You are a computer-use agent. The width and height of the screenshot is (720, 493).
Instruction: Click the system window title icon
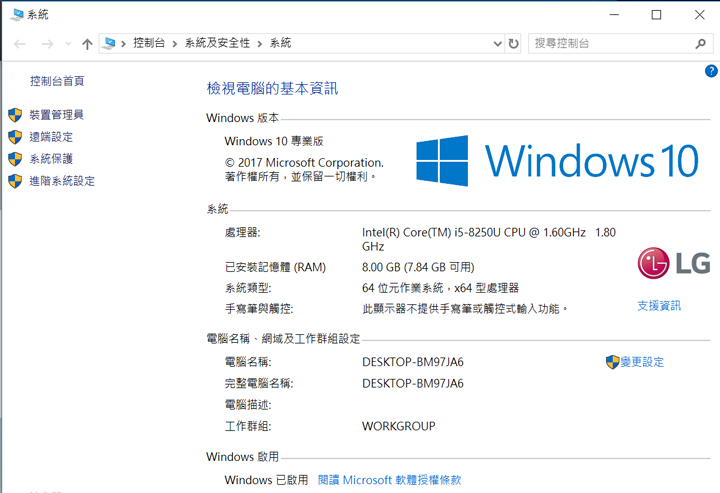point(17,15)
